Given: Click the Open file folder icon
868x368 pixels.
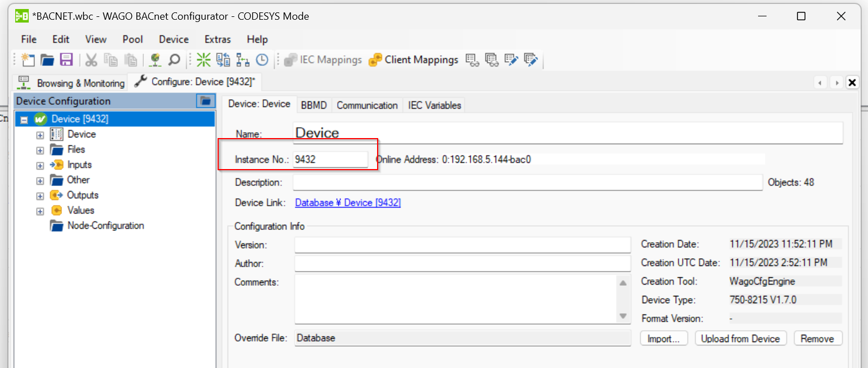Looking at the screenshot, I should click(47, 59).
